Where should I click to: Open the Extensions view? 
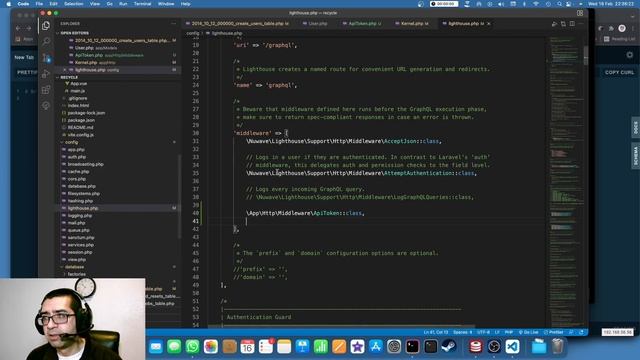pyautogui.click(x=46, y=89)
